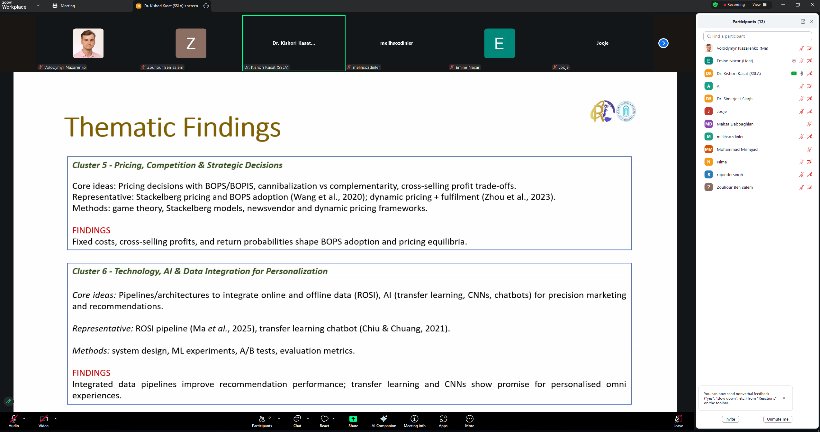
Task: Pop out the Participants panel
Action: tap(801, 20)
